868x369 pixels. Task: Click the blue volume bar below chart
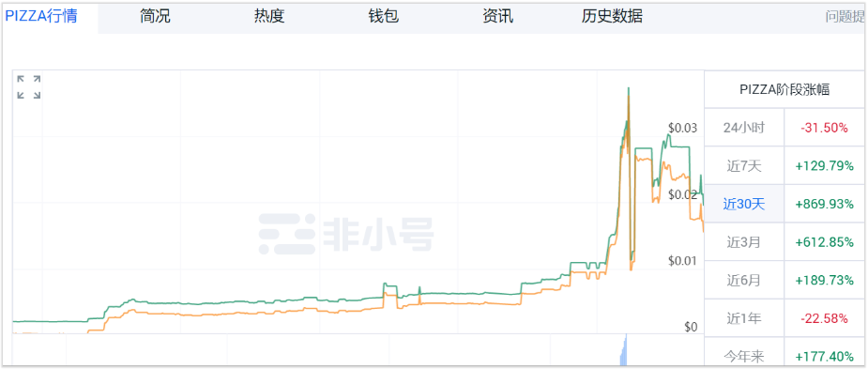[624, 350]
